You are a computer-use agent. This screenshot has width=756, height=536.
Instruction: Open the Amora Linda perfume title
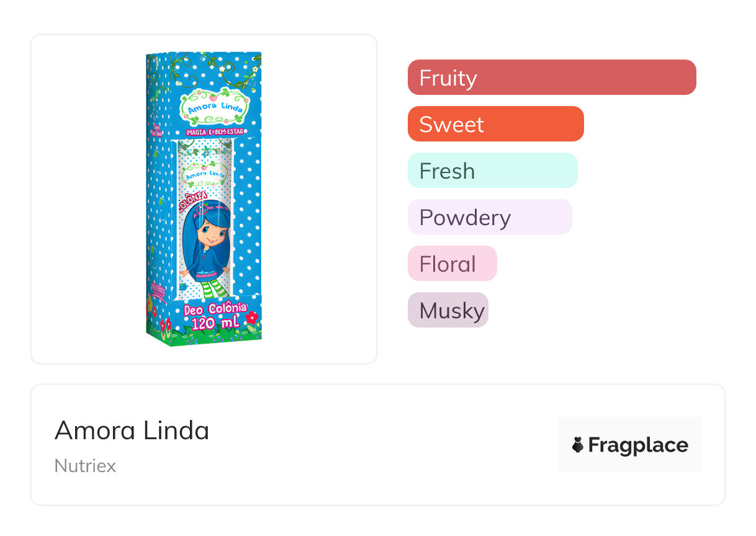click(132, 431)
